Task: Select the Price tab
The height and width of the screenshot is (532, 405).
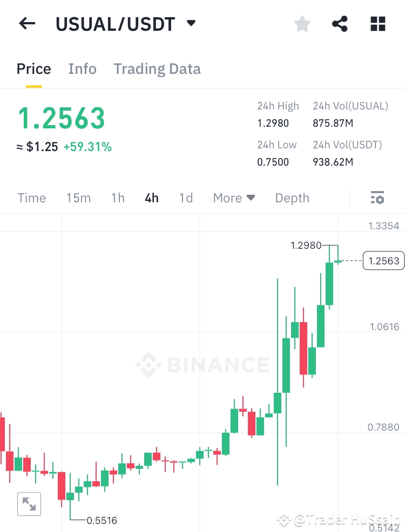Action: tap(33, 69)
